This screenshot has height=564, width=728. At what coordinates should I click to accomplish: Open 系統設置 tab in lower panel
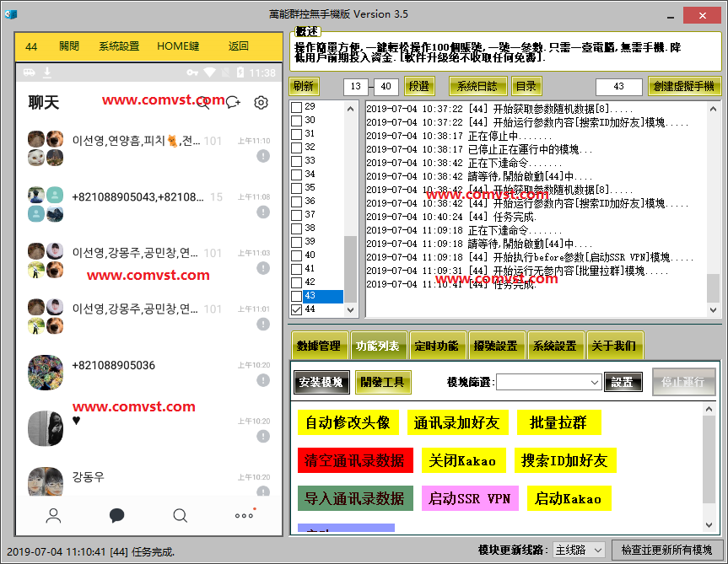[x=555, y=346]
